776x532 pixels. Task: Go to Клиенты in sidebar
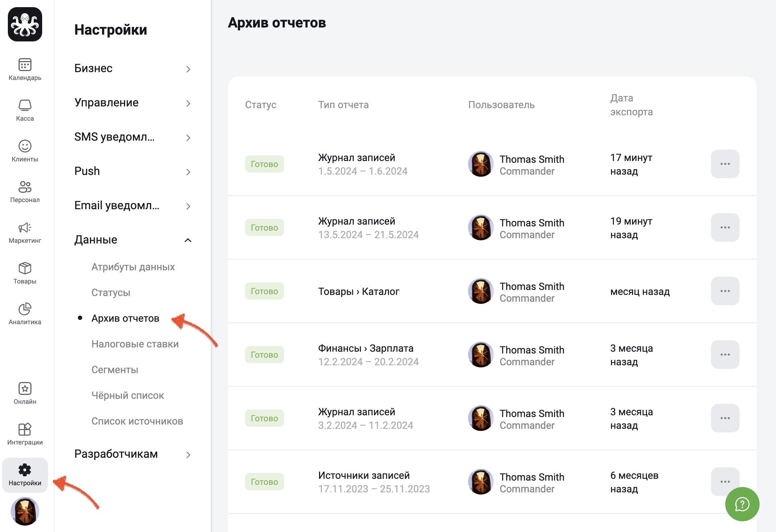25,151
